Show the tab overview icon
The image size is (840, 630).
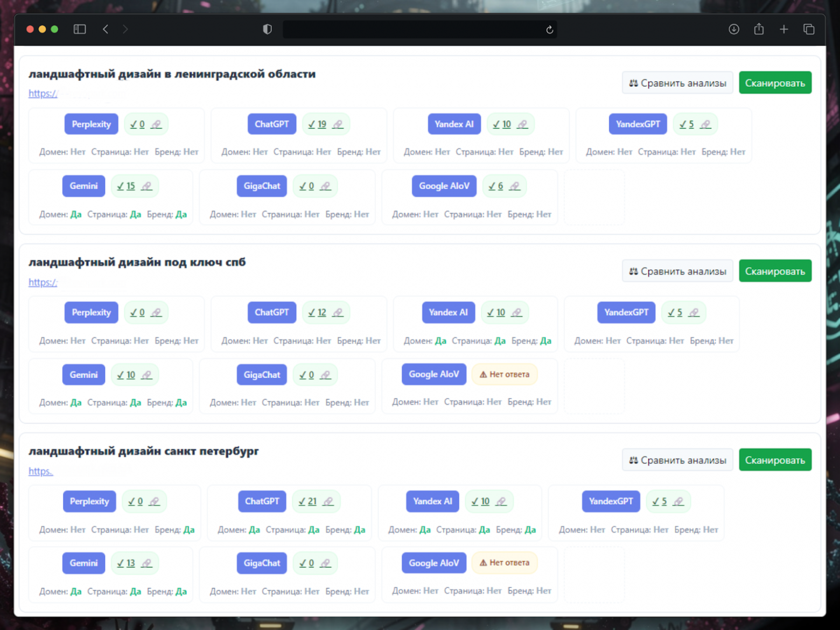point(808,29)
